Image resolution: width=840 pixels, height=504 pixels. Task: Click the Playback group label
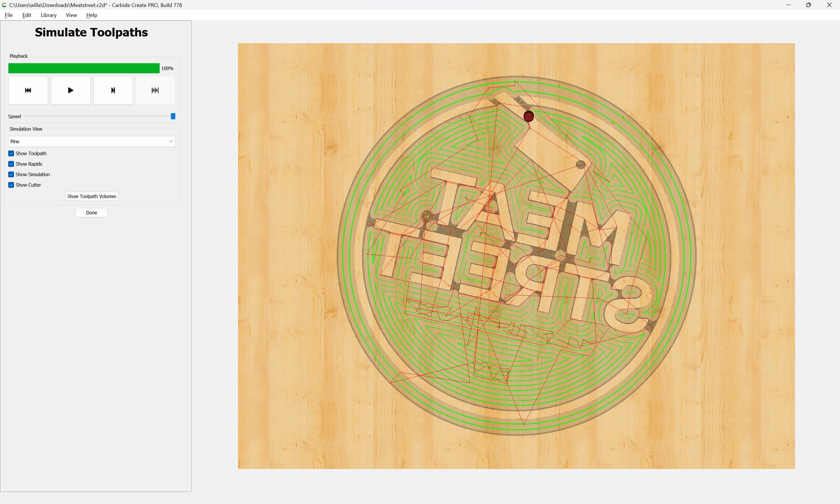tap(18, 56)
